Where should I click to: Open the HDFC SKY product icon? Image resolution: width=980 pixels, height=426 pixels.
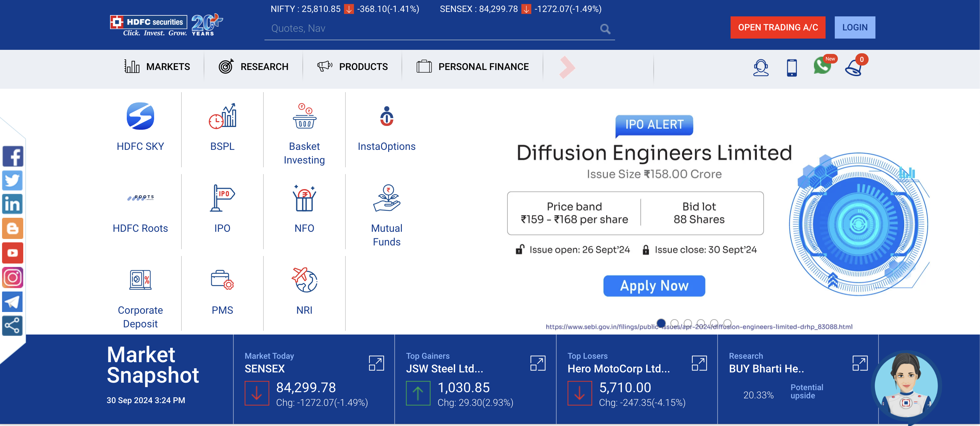[x=140, y=116]
